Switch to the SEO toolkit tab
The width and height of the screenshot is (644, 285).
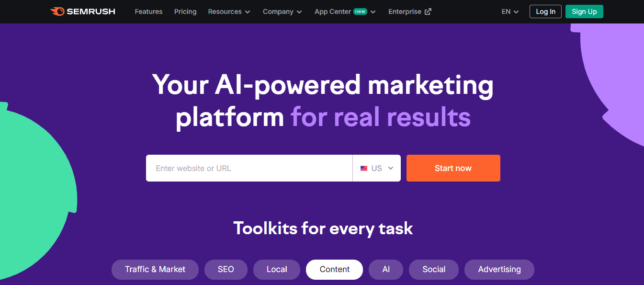pyautogui.click(x=226, y=269)
